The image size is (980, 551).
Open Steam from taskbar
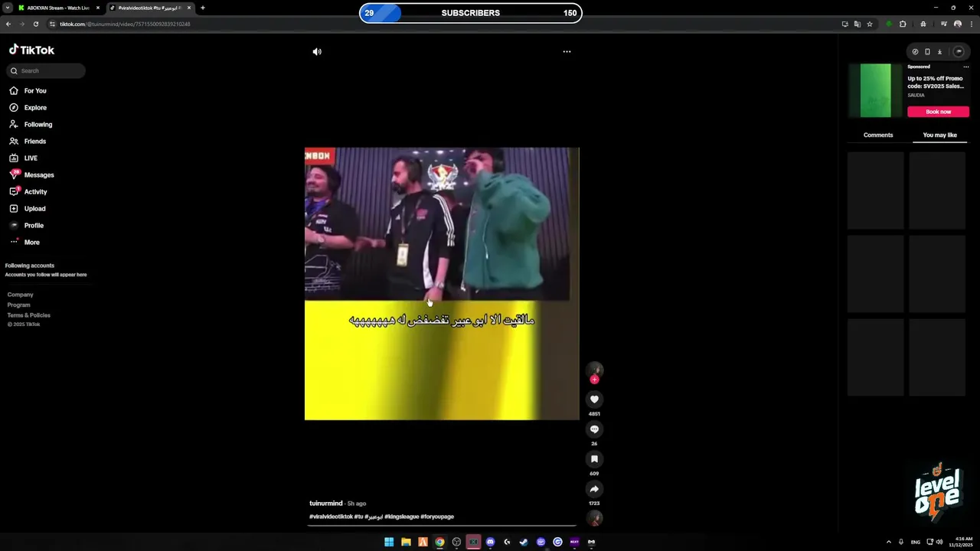coord(524,542)
